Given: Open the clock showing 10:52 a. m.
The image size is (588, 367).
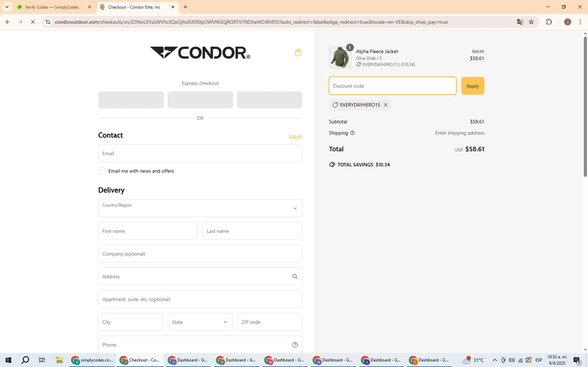Looking at the screenshot, I should [x=557, y=360].
